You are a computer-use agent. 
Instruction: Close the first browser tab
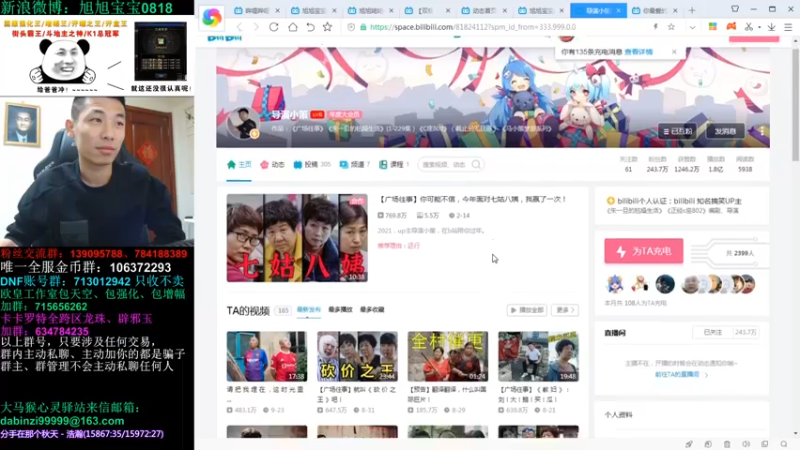point(277,10)
